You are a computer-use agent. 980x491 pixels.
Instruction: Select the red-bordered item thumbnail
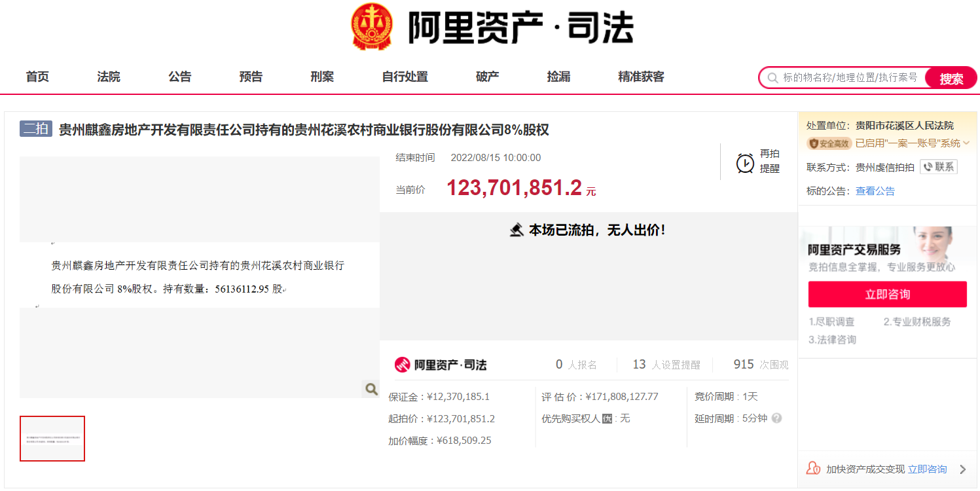coord(52,439)
